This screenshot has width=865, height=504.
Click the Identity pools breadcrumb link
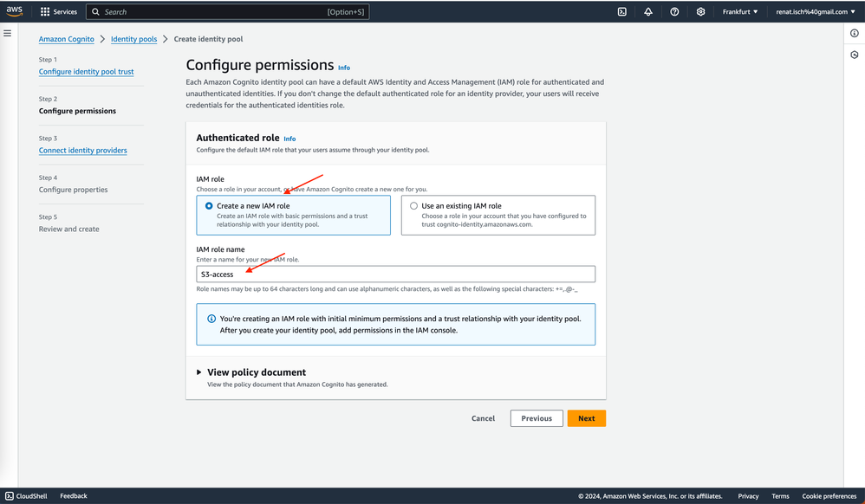(x=134, y=39)
